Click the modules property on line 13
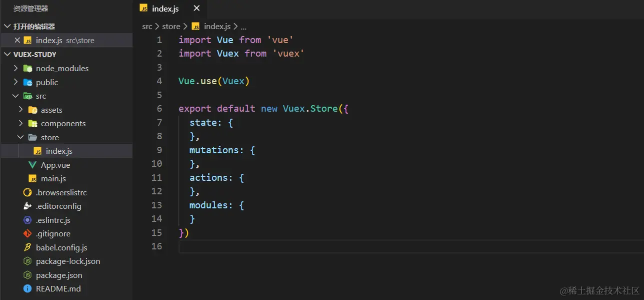Viewport: 644px width, 300px height. (208, 205)
